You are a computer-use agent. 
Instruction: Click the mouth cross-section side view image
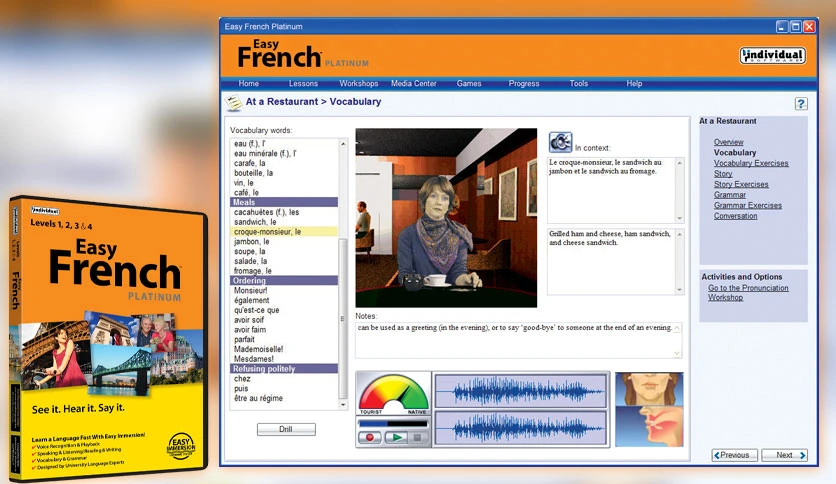pos(649,426)
